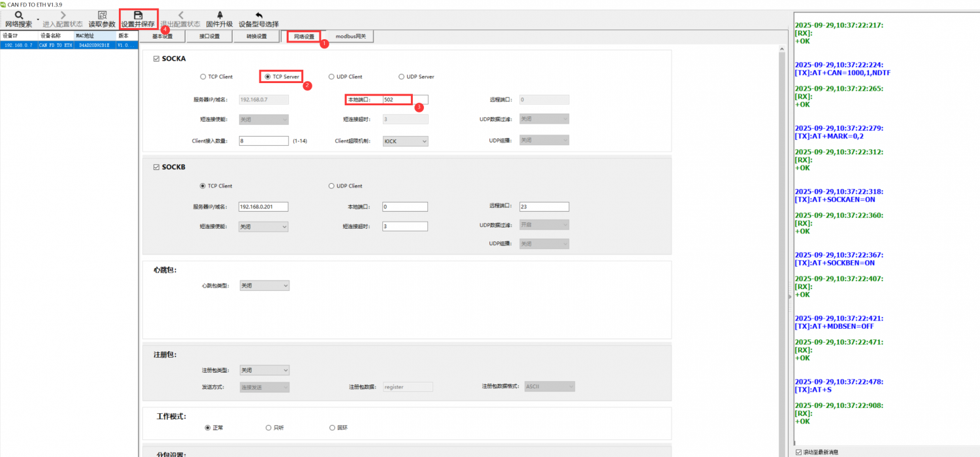The width and height of the screenshot is (980, 457).
Task: Open the 接口设置 tab
Action: click(x=209, y=37)
